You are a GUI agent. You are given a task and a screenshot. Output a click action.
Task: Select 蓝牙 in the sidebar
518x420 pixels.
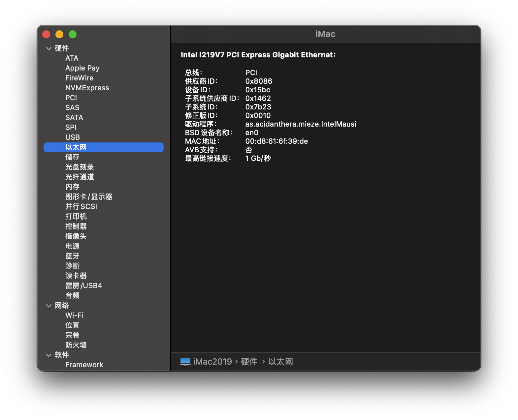104,256
